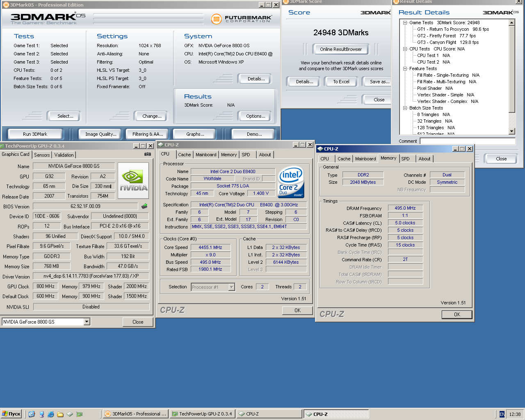This screenshot has width=525, height=420.
Task: Open the Start (Пуск) menu
Action: click(11, 414)
